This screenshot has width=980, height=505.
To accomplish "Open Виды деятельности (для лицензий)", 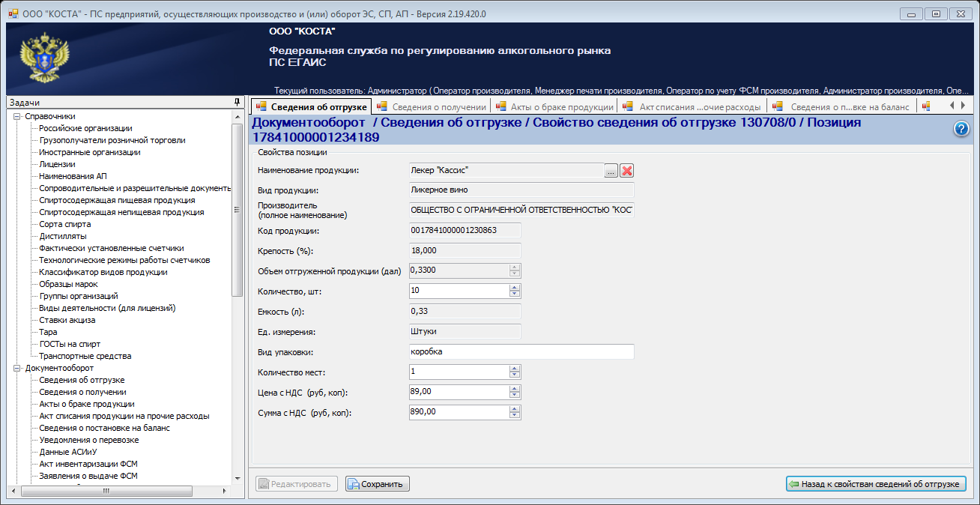I will click(107, 308).
